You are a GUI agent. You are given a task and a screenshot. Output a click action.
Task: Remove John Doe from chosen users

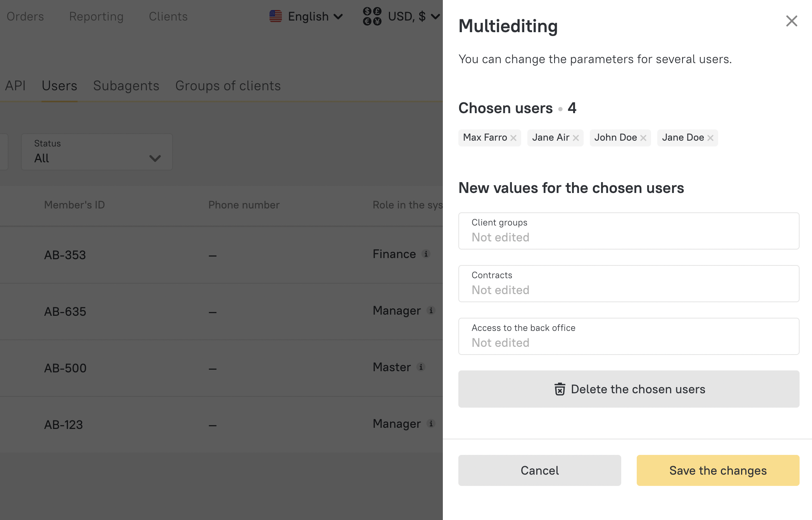(x=644, y=138)
